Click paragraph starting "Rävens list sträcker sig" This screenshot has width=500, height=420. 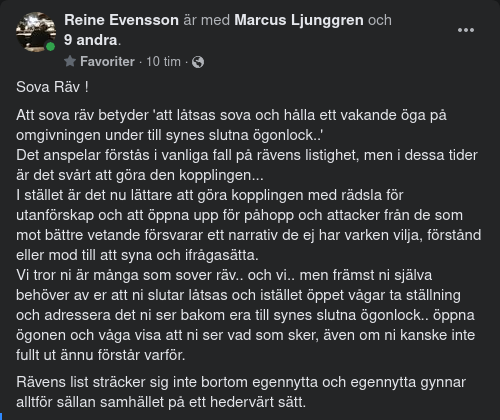(241, 392)
